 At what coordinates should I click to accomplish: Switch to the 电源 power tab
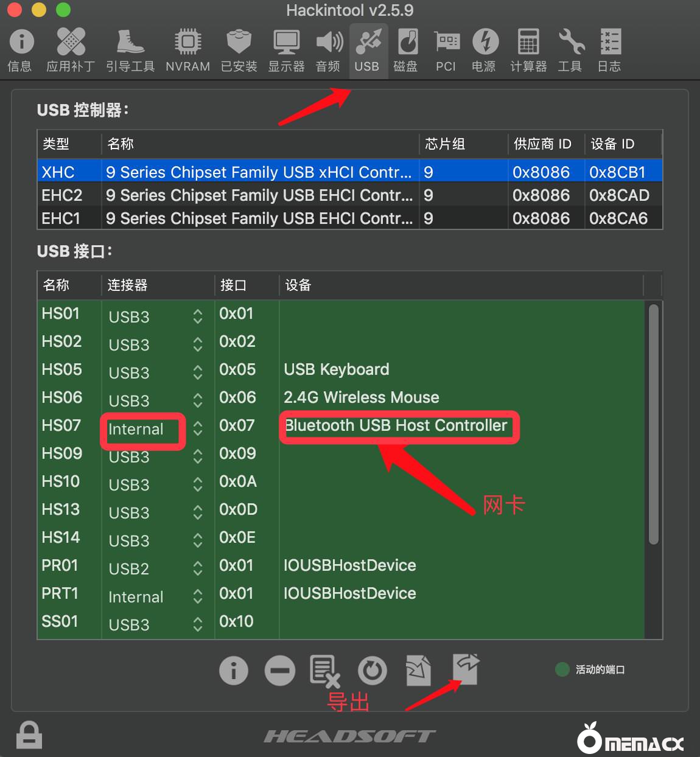[x=485, y=50]
